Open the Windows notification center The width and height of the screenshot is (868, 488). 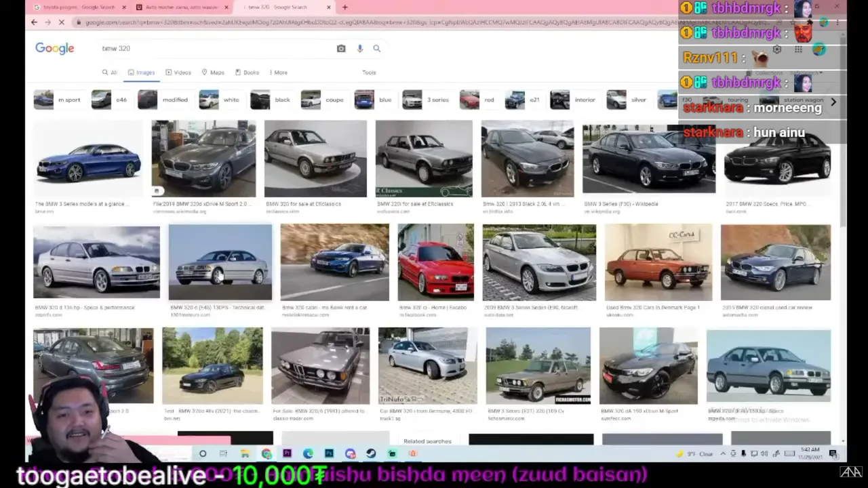pyautogui.click(x=833, y=453)
